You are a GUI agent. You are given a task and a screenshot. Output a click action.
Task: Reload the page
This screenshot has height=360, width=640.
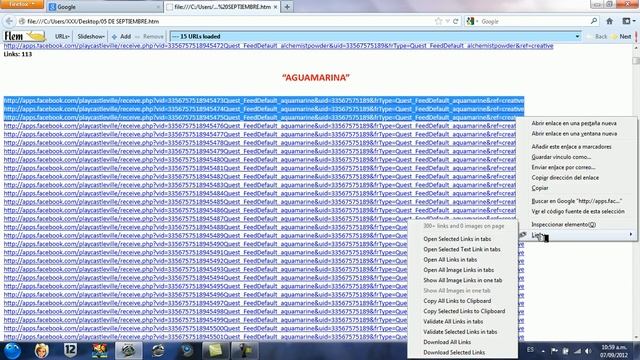pyautogui.click(x=456, y=21)
